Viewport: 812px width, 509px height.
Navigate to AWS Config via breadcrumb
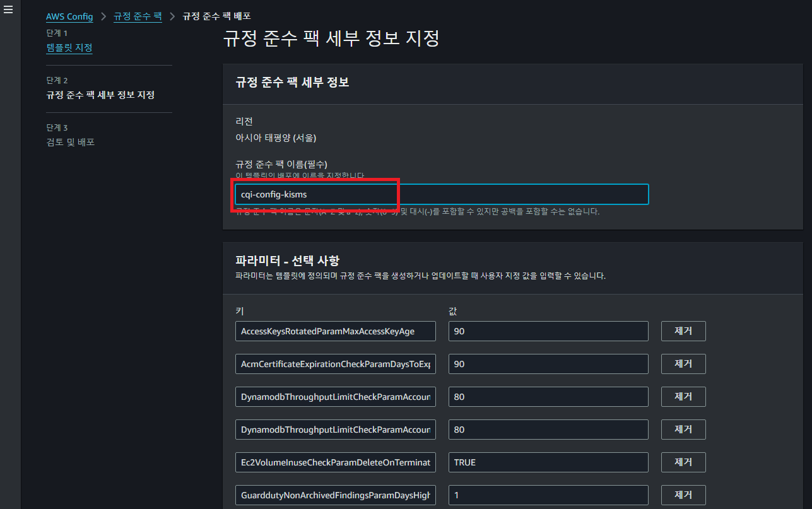69,16
